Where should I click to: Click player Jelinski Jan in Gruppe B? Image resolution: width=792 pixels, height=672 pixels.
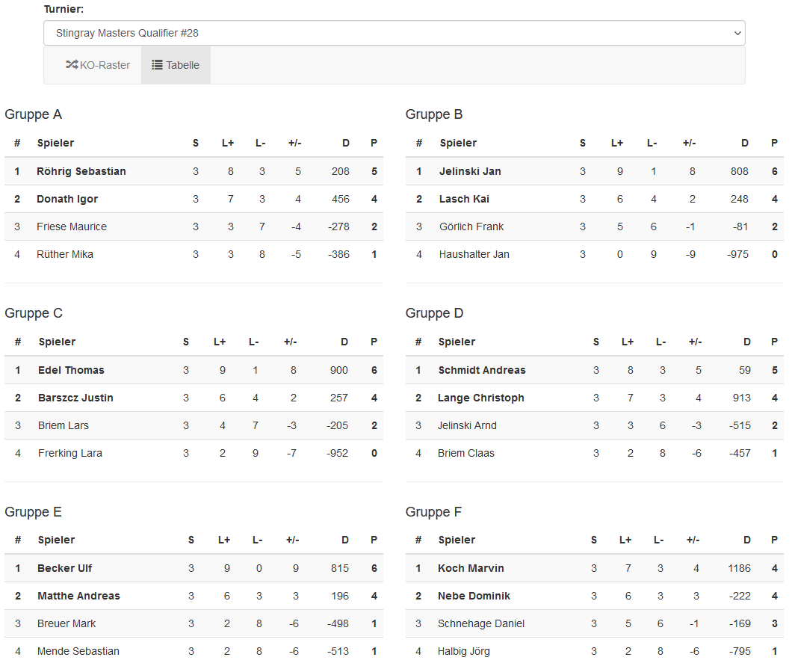click(x=470, y=171)
